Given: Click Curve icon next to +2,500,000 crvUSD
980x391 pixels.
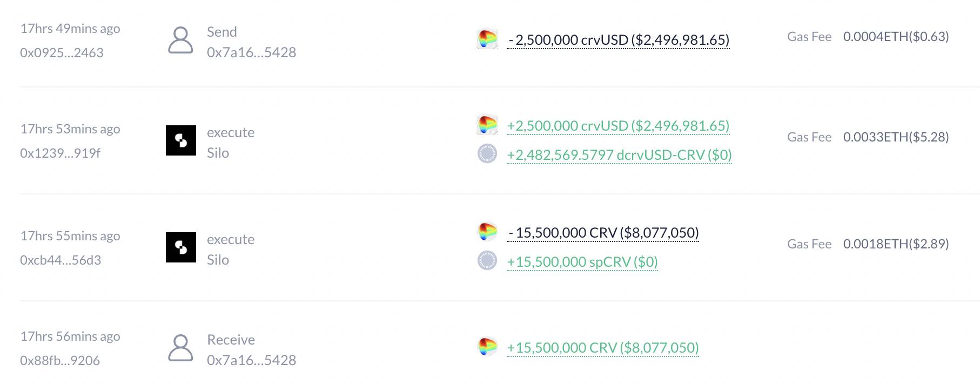Looking at the screenshot, I should [487, 125].
